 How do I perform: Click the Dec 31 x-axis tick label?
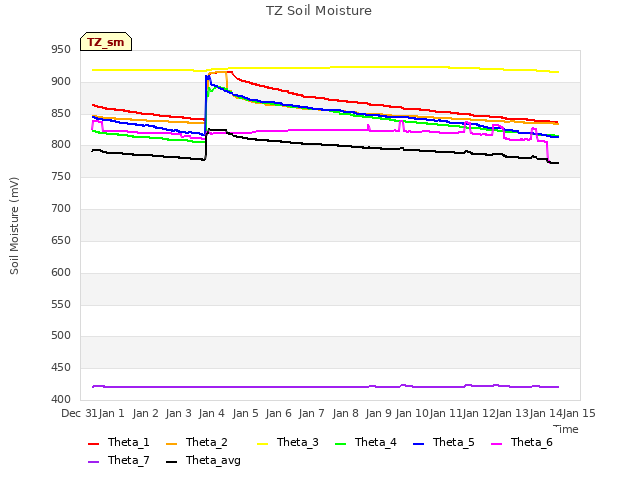click(79, 413)
